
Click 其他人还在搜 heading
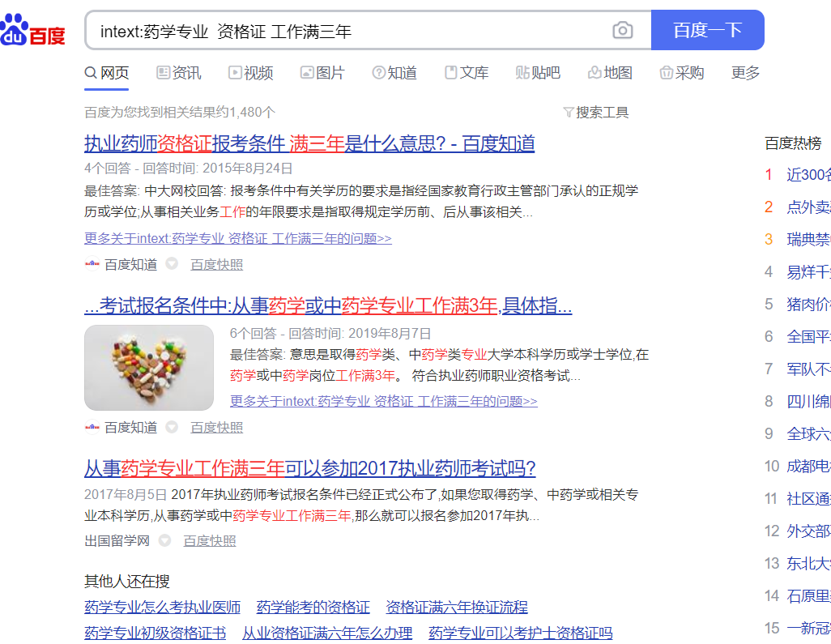127,582
